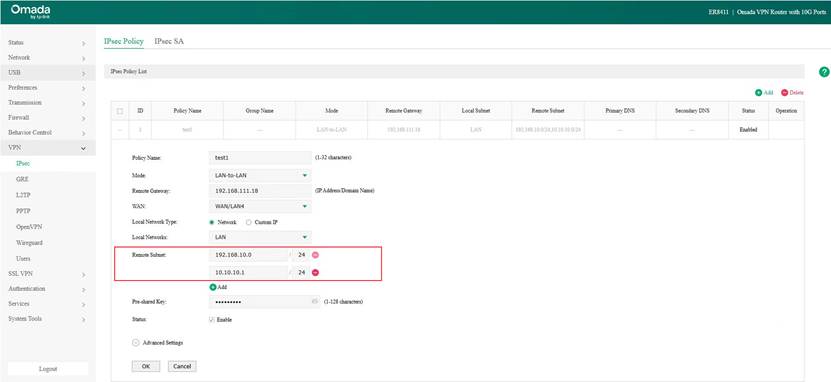Screen dimensions: 831x382
Task: Select the Network radio for Local Network Type
Action: (x=211, y=223)
